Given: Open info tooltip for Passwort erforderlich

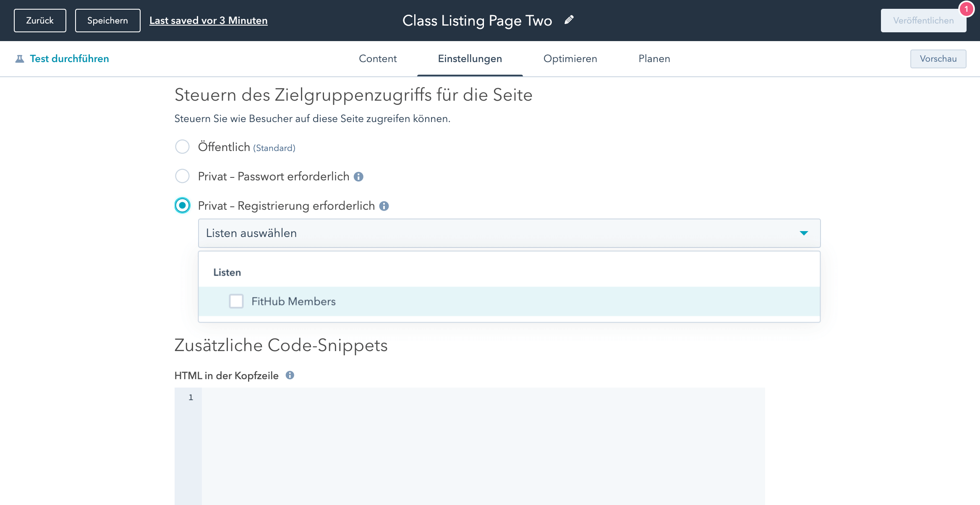Looking at the screenshot, I should pos(358,177).
